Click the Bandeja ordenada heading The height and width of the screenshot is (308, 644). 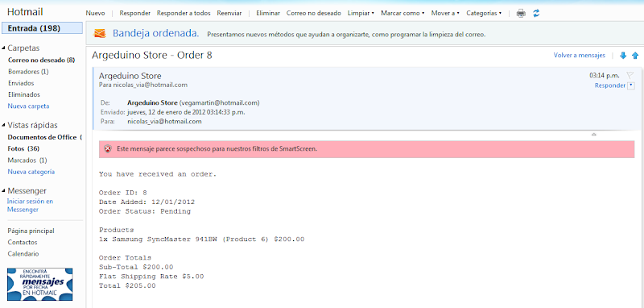click(x=155, y=33)
